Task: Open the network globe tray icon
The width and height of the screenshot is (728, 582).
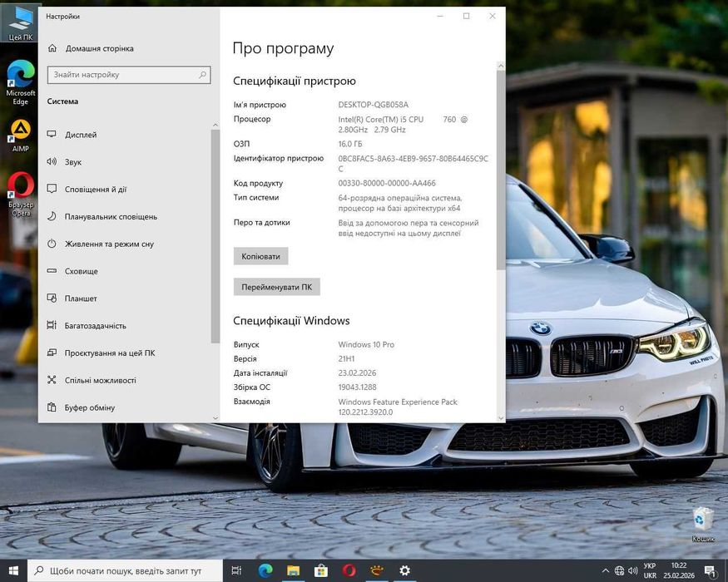Action: coord(619,571)
